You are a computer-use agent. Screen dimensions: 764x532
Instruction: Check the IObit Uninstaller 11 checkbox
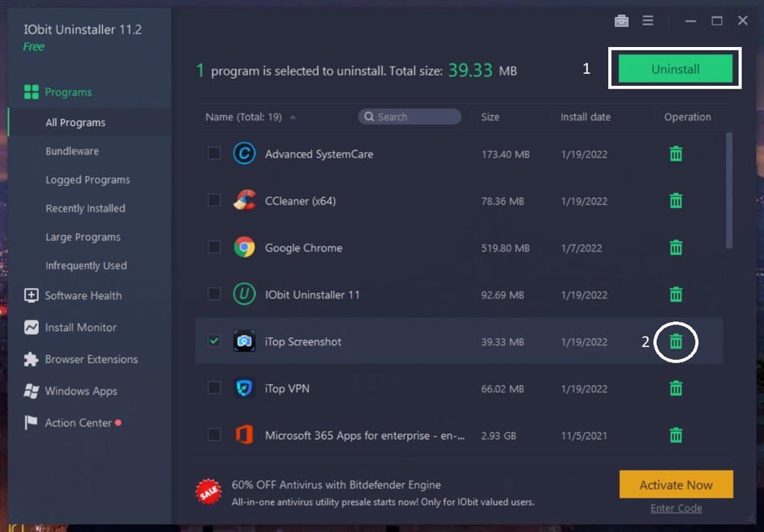214,294
